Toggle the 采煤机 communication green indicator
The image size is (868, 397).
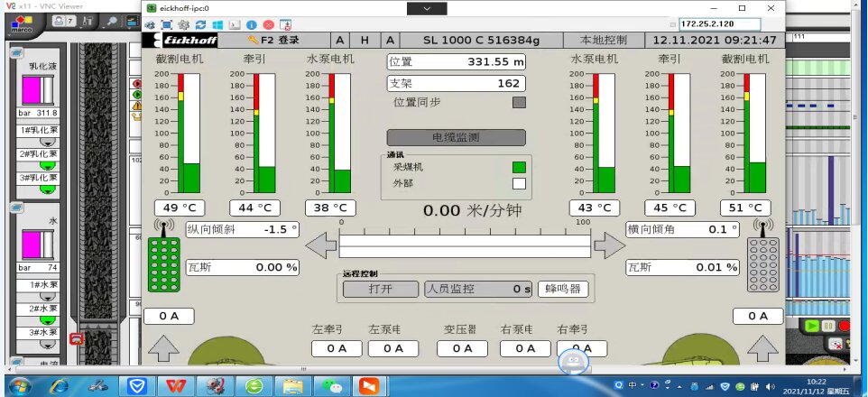point(519,167)
